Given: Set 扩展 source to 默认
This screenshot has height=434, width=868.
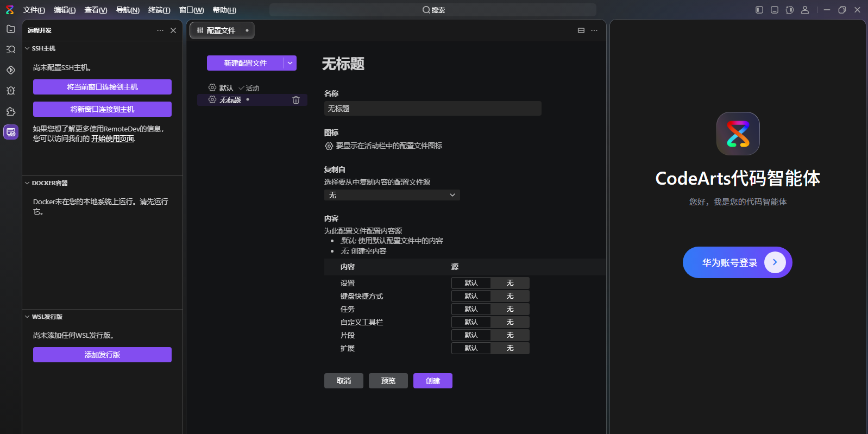Looking at the screenshot, I should tap(471, 348).
